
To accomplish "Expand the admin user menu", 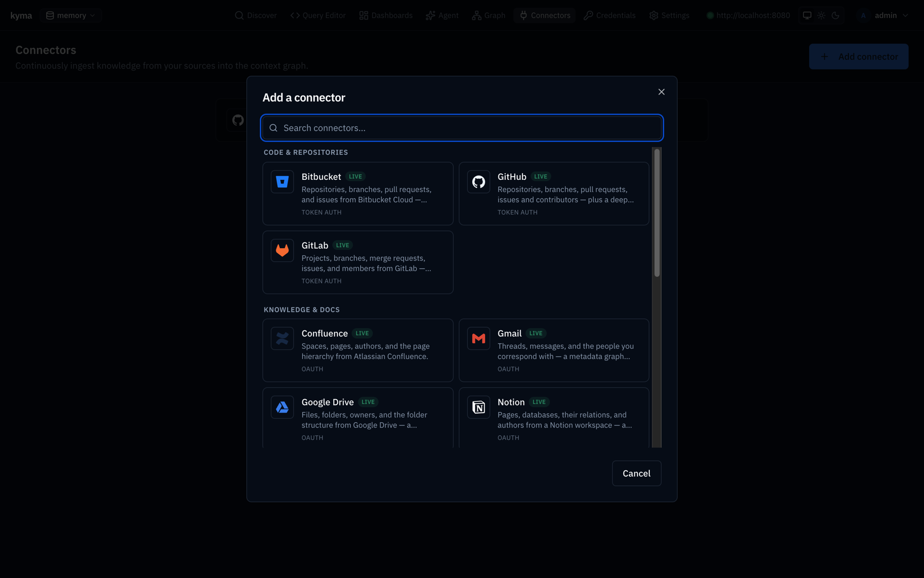I will (883, 15).
